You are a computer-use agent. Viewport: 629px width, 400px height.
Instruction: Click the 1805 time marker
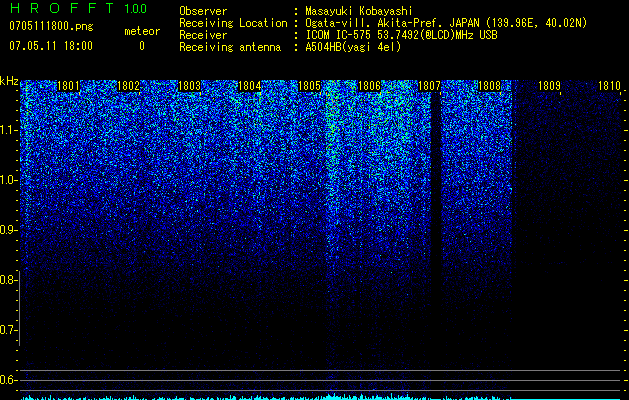click(x=310, y=86)
